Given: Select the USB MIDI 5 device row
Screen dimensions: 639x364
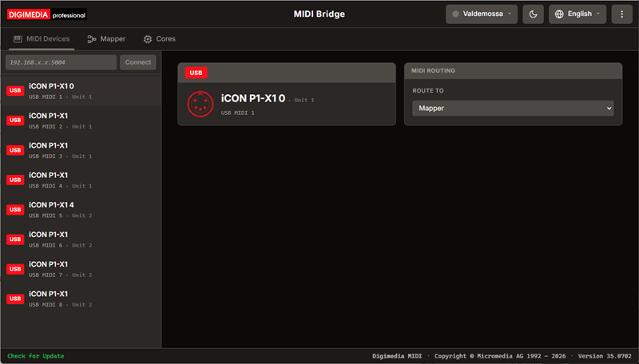Looking at the screenshot, I should 81,210.
